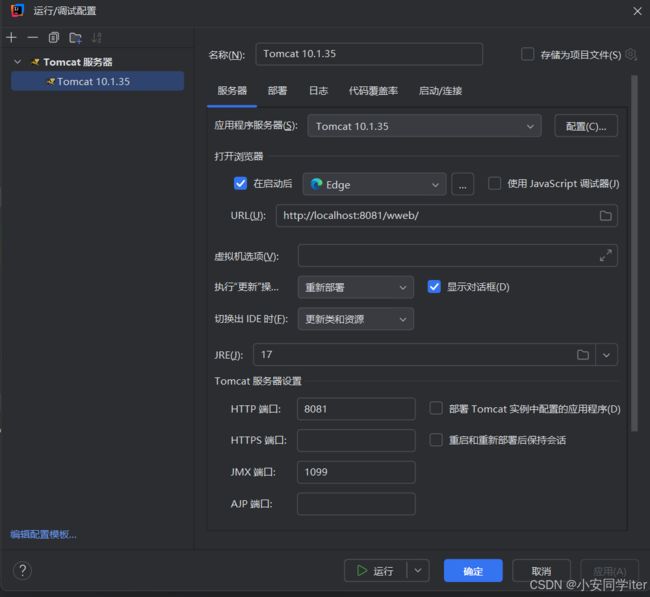
Task: Open 编辑配置模板 link
Action: click(44, 534)
